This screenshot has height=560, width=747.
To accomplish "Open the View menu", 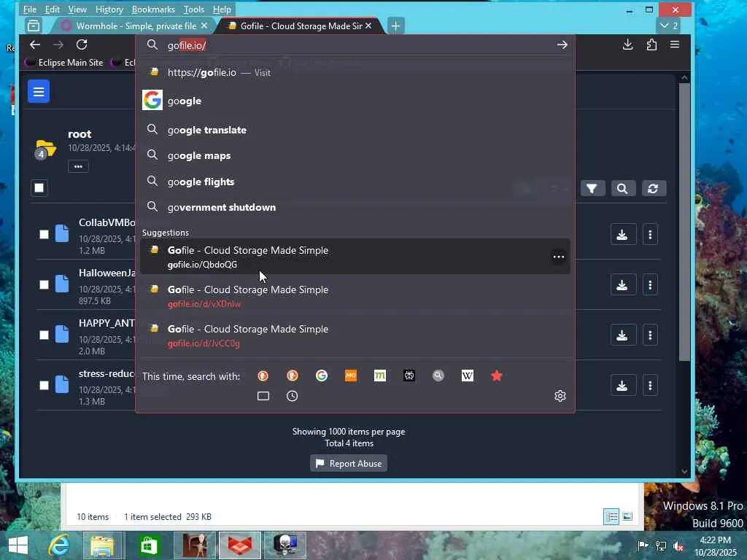I will click(x=77, y=9).
